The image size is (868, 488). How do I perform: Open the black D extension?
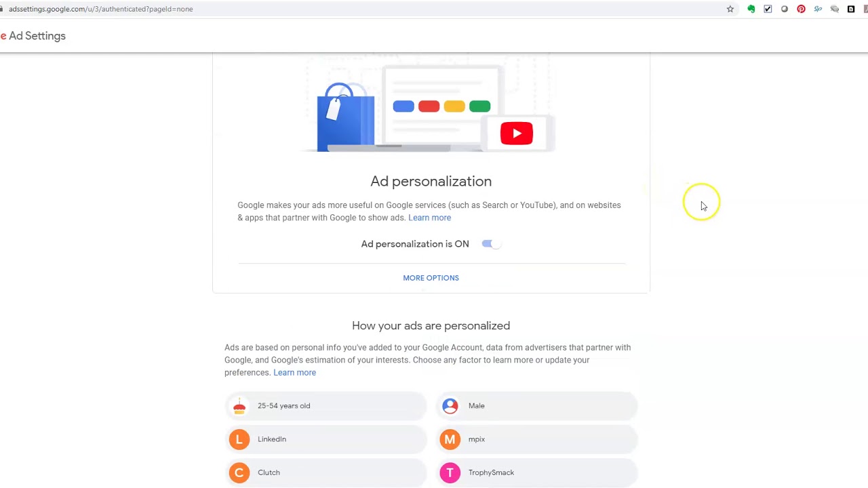(851, 9)
